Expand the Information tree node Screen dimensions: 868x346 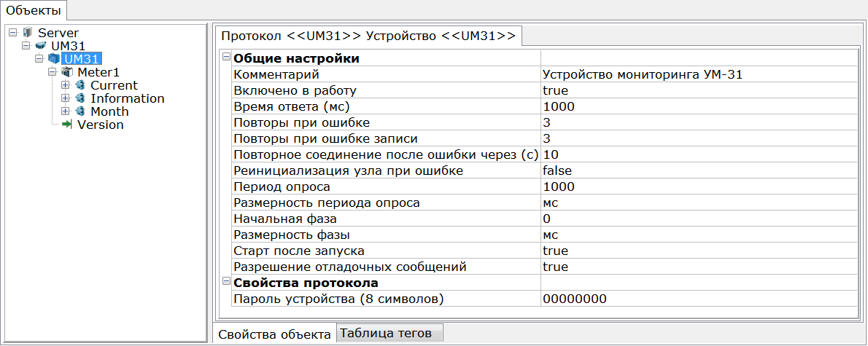pos(66,98)
